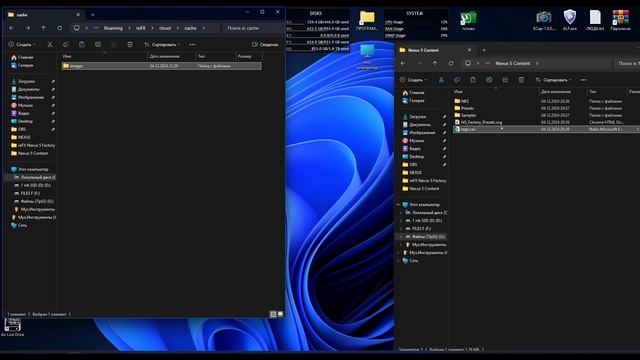
Task: Delete the selection in Nexus 5 Content toolbar
Action: coord(521,80)
